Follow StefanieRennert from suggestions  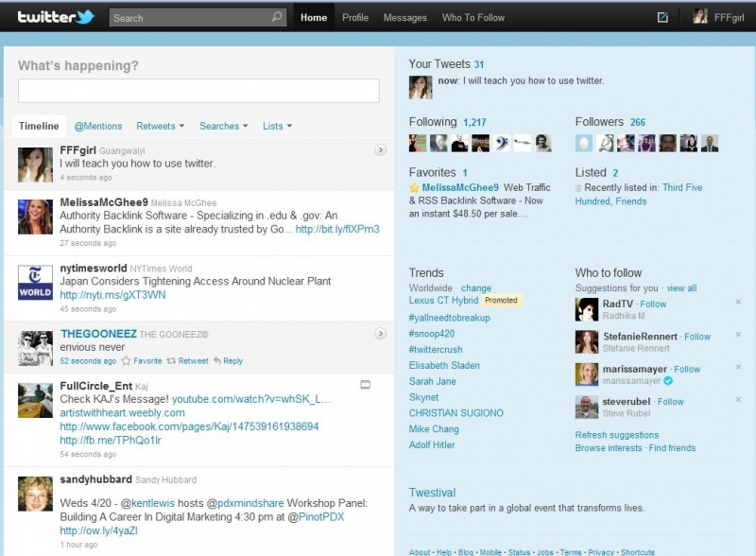pos(697,337)
